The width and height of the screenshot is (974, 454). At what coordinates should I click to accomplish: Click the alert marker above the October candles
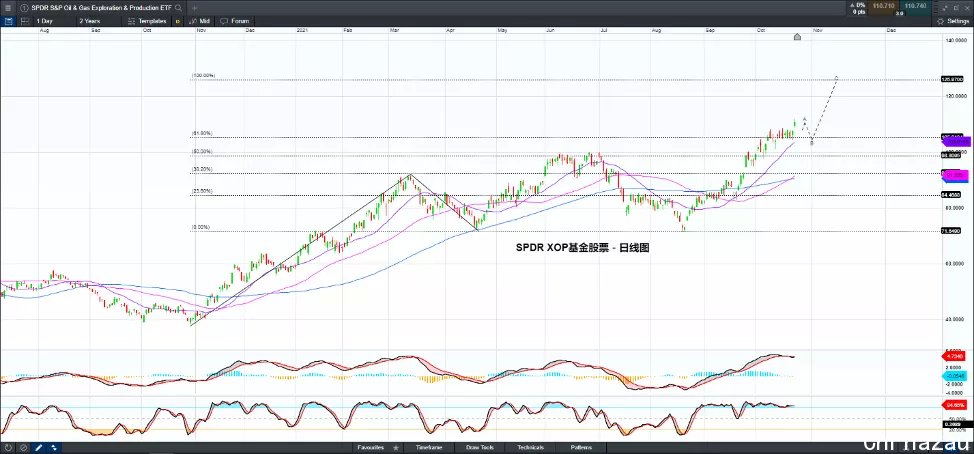point(798,37)
